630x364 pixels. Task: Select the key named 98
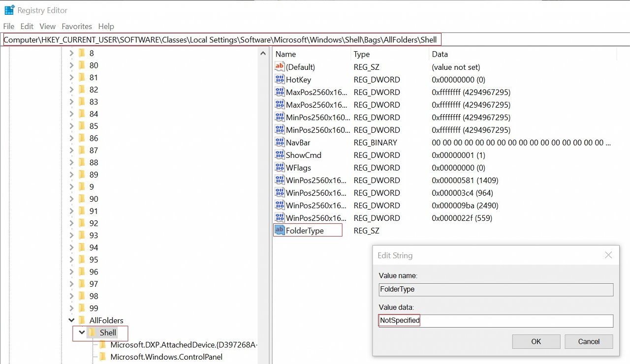[x=94, y=296]
